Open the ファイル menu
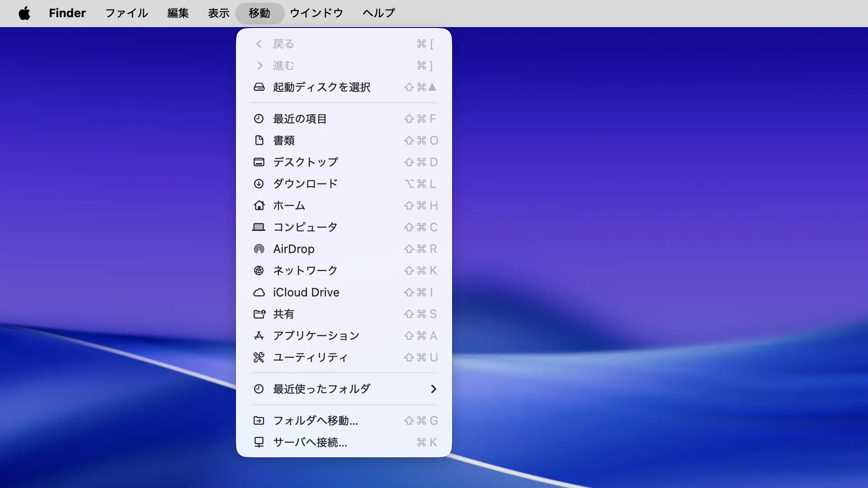Screen dimensions: 868x488 (x=127, y=13)
